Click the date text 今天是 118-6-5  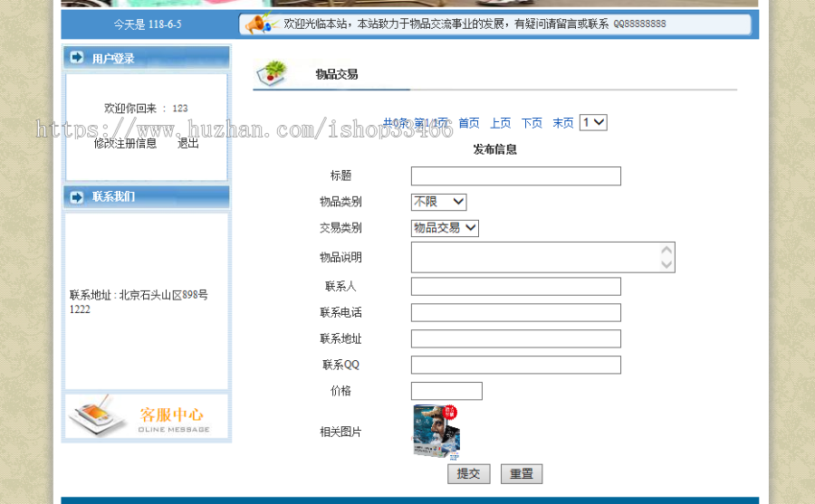(x=148, y=24)
